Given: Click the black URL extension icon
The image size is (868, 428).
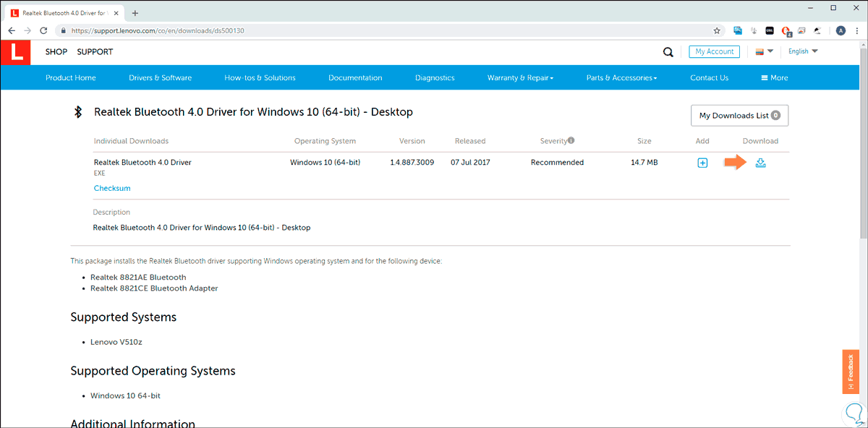Looking at the screenshot, I should (770, 31).
